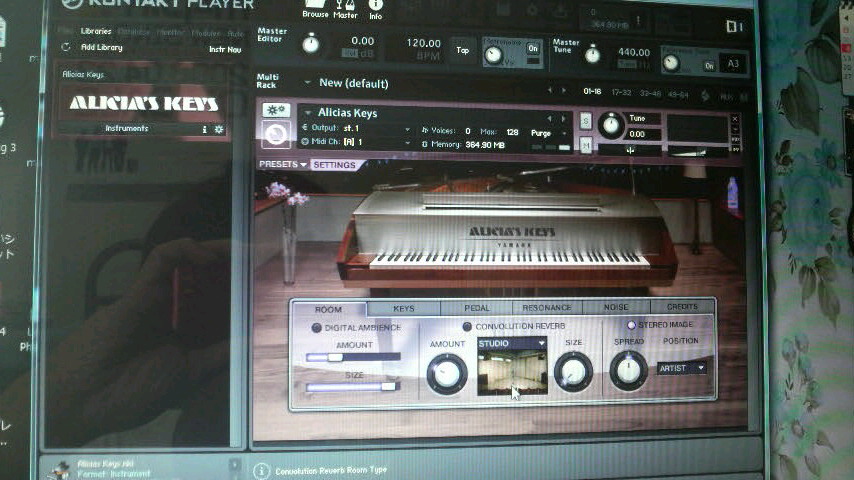Screen dimensions: 854x480
Task: Open the ARTIST position dropdown
Action: click(x=681, y=368)
